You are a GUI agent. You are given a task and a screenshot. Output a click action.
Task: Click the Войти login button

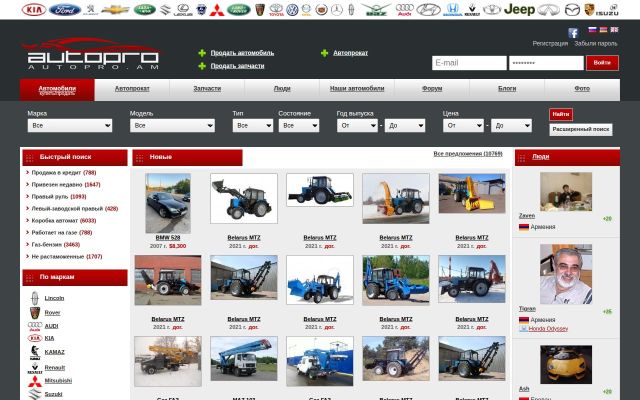click(602, 63)
